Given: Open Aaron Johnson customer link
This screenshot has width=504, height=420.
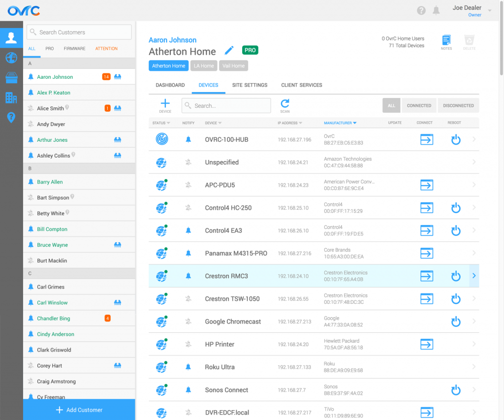Looking at the screenshot, I should (172, 40).
